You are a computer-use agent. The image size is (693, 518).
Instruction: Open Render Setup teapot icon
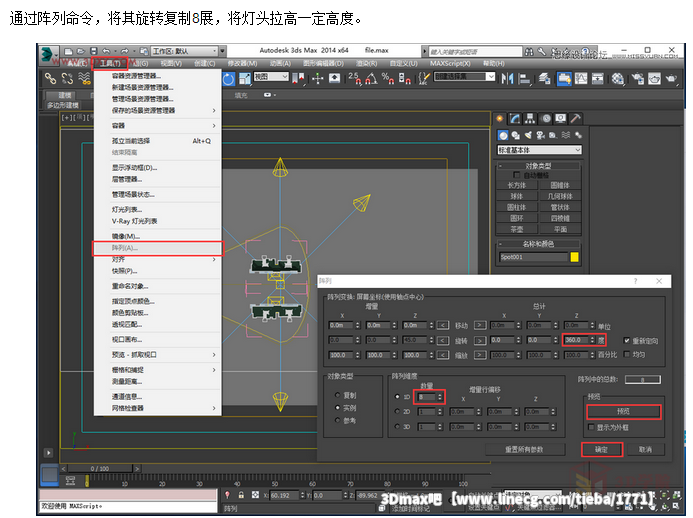638,79
